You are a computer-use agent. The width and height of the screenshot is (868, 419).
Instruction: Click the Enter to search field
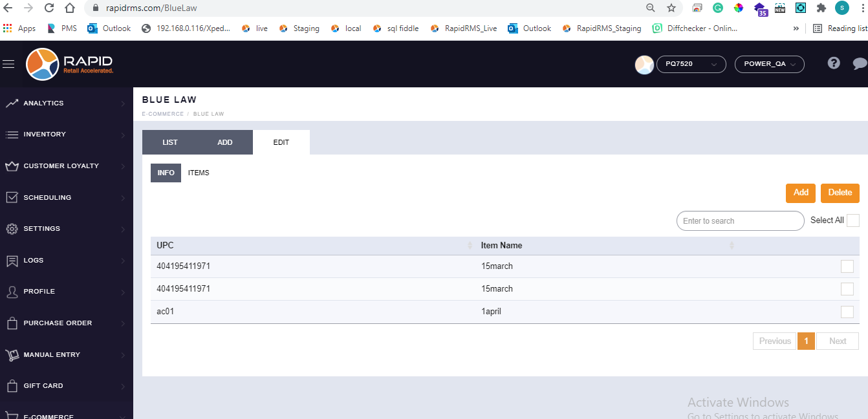pyautogui.click(x=740, y=221)
